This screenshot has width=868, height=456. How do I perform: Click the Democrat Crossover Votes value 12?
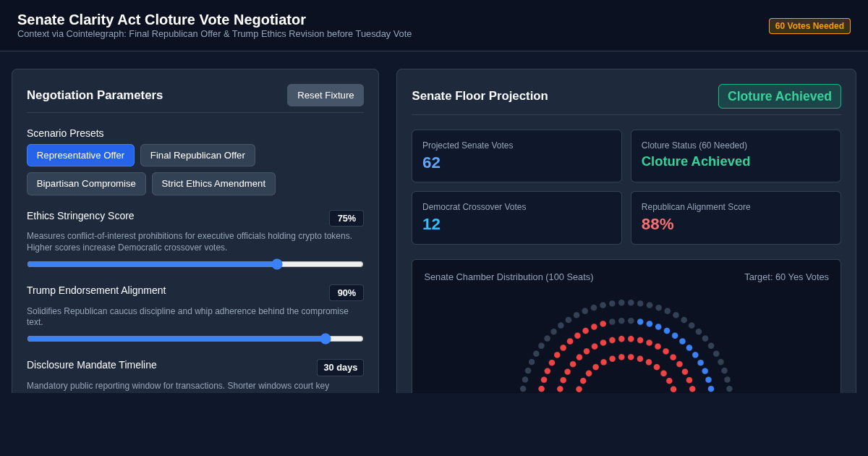(431, 224)
